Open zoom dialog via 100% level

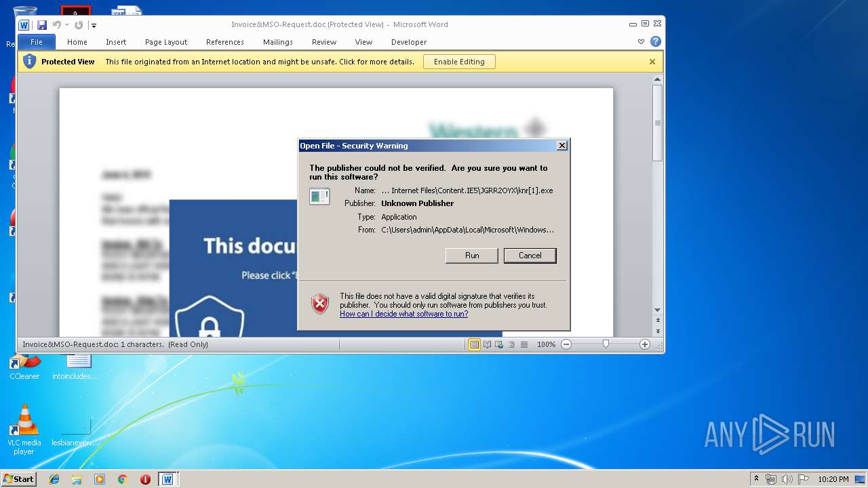click(546, 344)
